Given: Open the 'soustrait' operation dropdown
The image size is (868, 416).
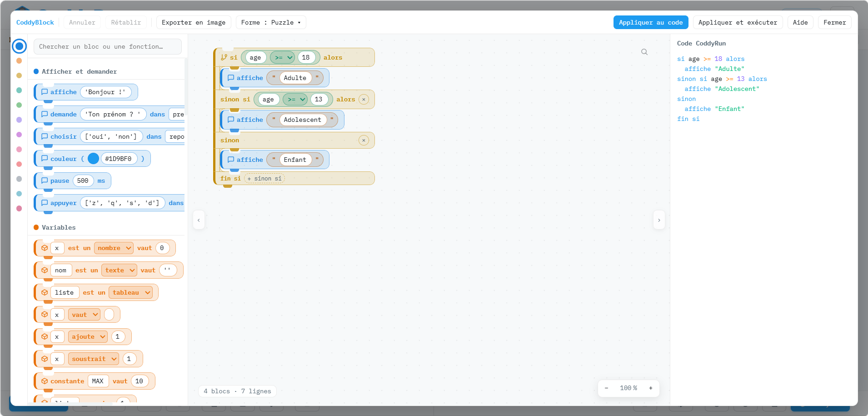Looking at the screenshot, I should coord(94,359).
